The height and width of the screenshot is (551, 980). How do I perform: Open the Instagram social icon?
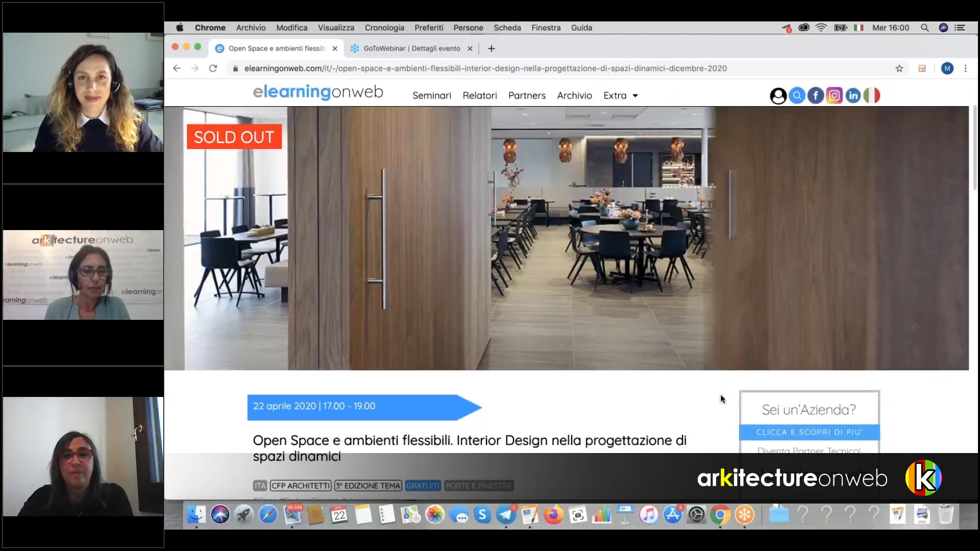pyautogui.click(x=835, y=96)
